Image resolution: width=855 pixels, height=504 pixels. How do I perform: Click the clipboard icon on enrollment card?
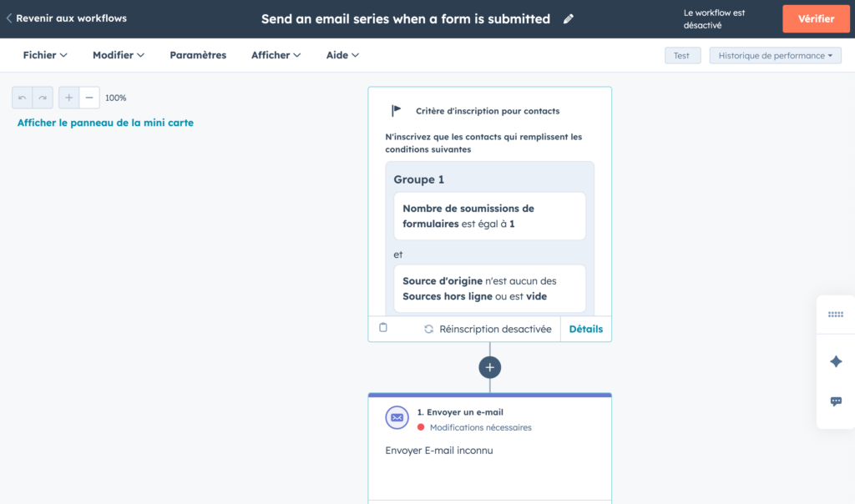[x=383, y=328]
